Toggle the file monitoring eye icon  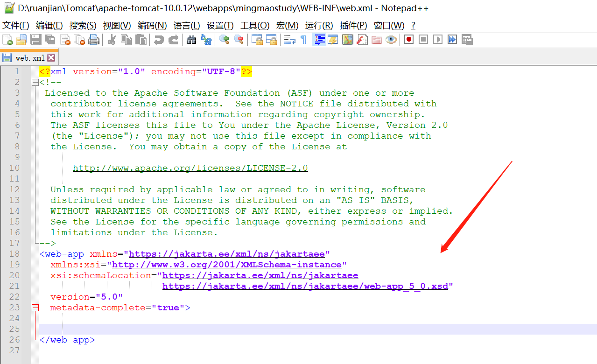[x=391, y=40]
